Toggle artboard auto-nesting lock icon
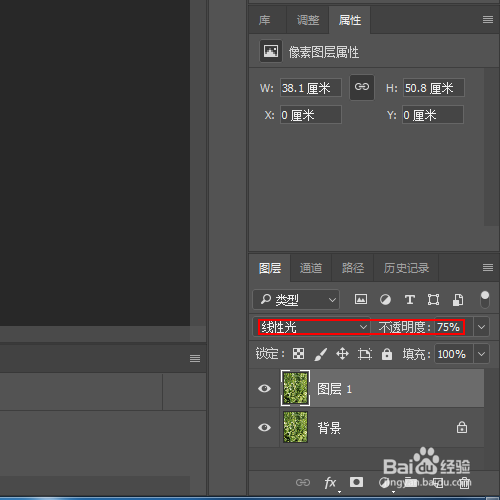This screenshot has height=500, width=500. pos(365,354)
